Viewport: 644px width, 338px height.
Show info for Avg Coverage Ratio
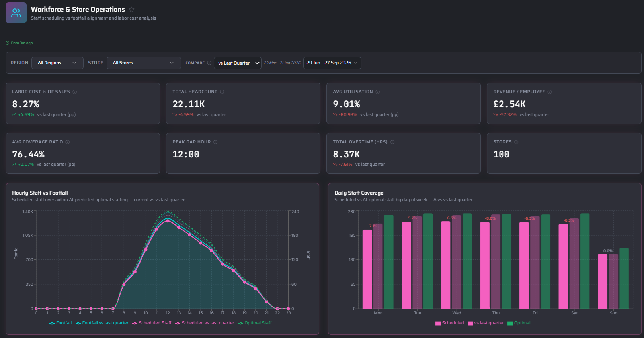point(68,142)
